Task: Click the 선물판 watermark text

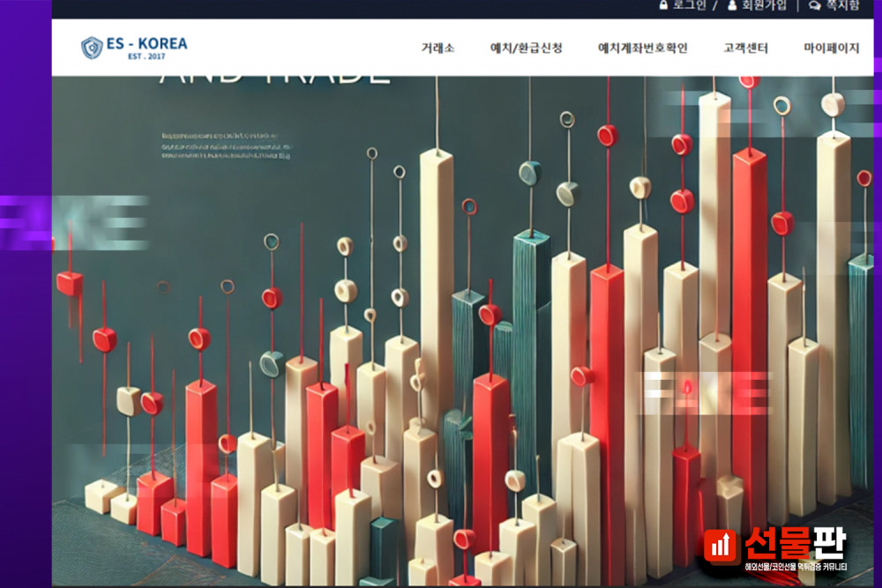Action: [794, 545]
